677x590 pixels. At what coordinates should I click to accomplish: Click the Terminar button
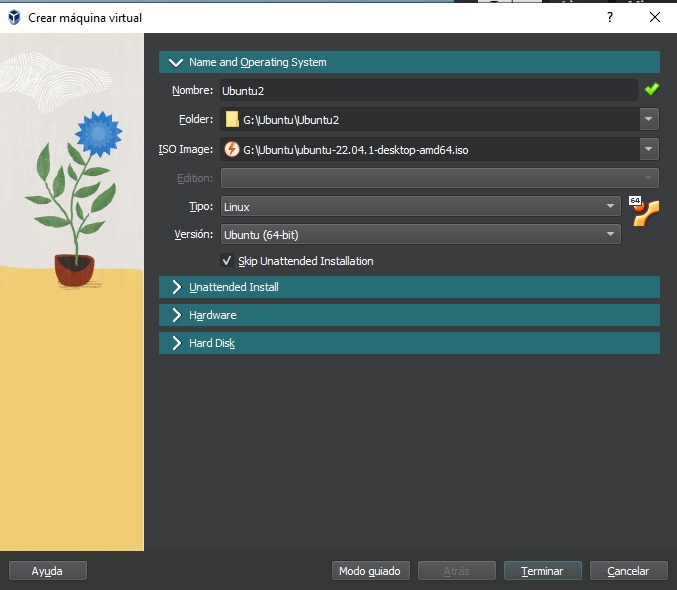[x=542, y=571]
